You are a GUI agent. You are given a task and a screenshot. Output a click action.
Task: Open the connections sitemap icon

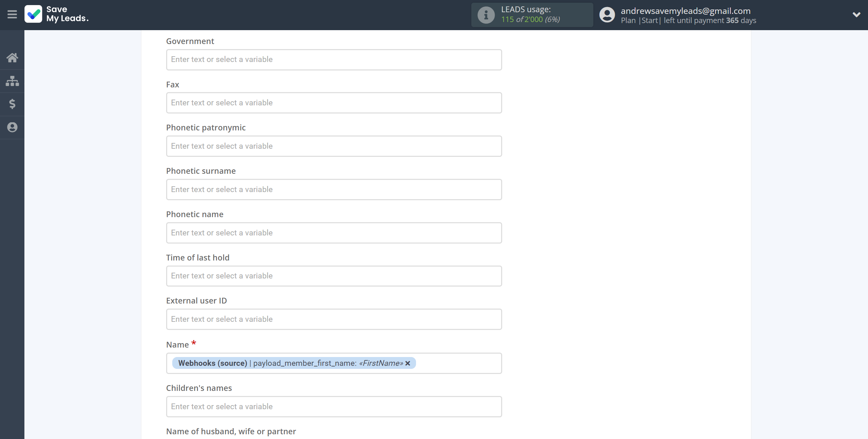click(12, 81)
